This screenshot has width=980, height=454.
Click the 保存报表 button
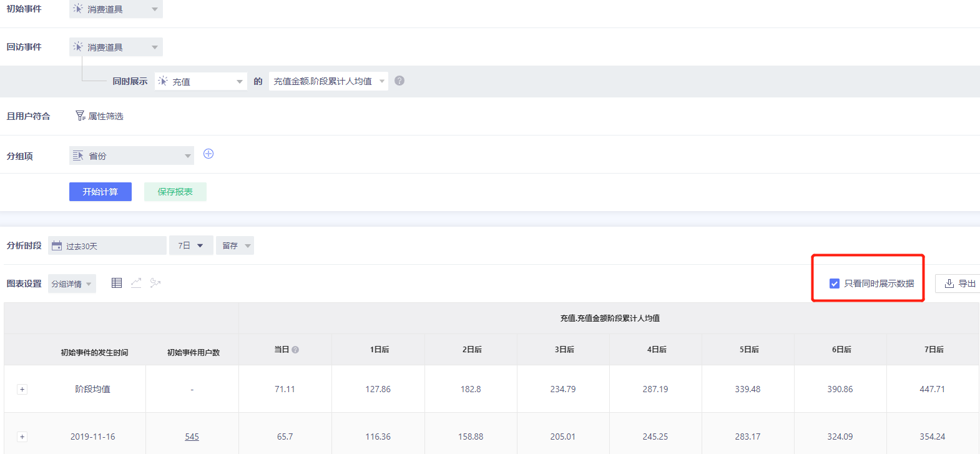(175, 192)
